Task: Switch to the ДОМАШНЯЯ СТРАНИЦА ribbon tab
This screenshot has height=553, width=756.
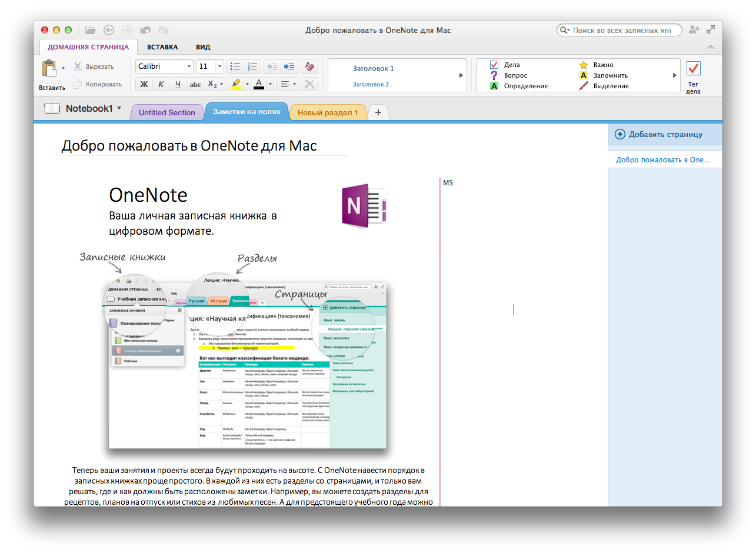Action: 88,47
